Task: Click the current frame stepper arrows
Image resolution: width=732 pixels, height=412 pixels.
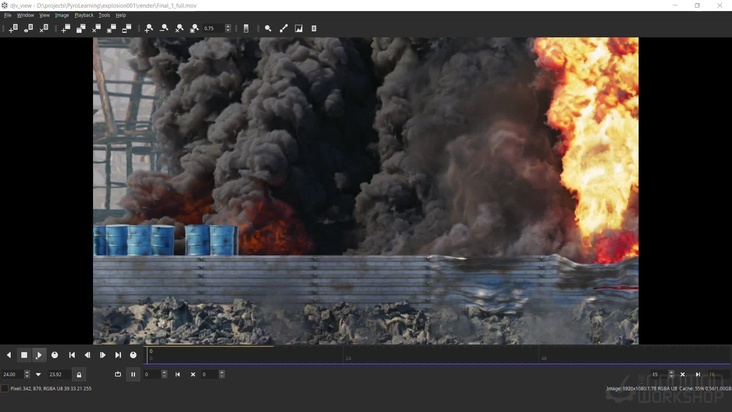Action: 164,374
